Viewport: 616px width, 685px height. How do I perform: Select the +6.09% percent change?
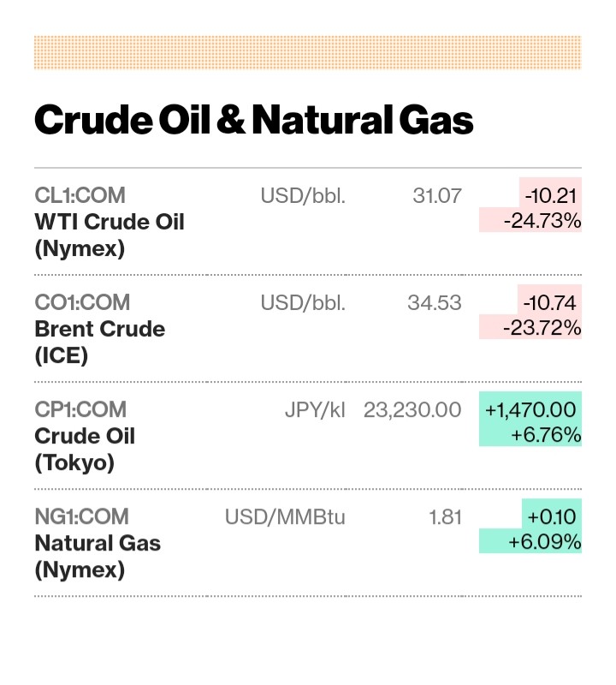pos(544,542)
